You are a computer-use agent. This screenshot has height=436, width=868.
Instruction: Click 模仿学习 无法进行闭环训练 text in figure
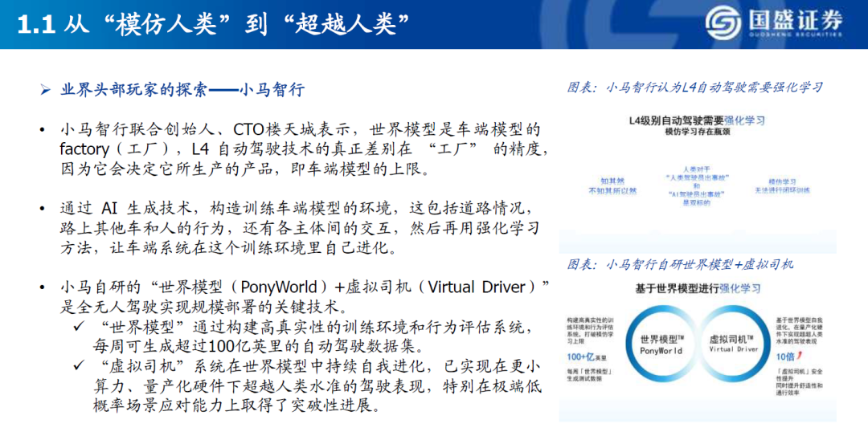point(782,186)
